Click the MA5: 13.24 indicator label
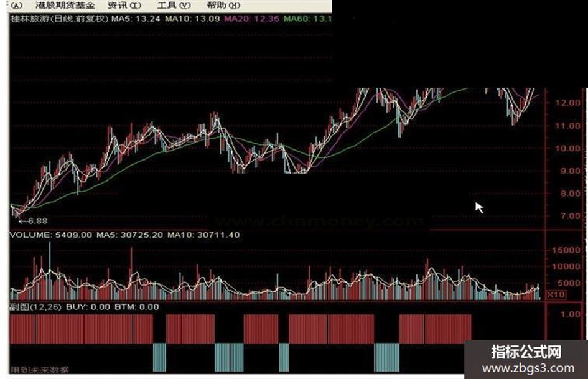The height and width of the screenshot is (379, 588). [x=136, y=19]
